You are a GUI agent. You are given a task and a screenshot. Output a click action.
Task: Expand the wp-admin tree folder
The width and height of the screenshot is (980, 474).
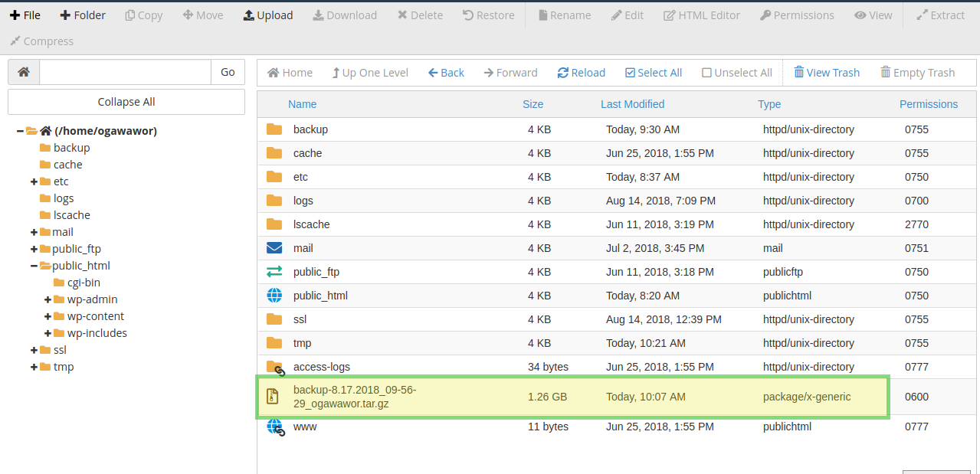[48, 299]
